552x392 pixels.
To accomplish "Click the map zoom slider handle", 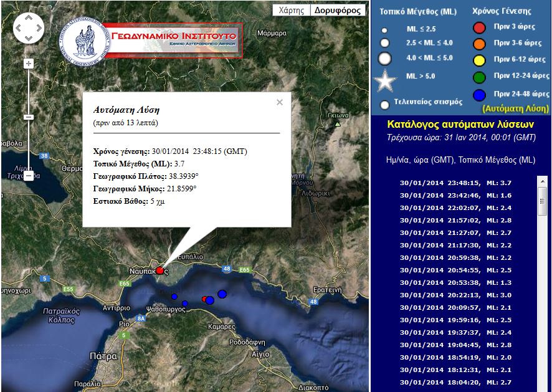I will (x=27, y=116).
